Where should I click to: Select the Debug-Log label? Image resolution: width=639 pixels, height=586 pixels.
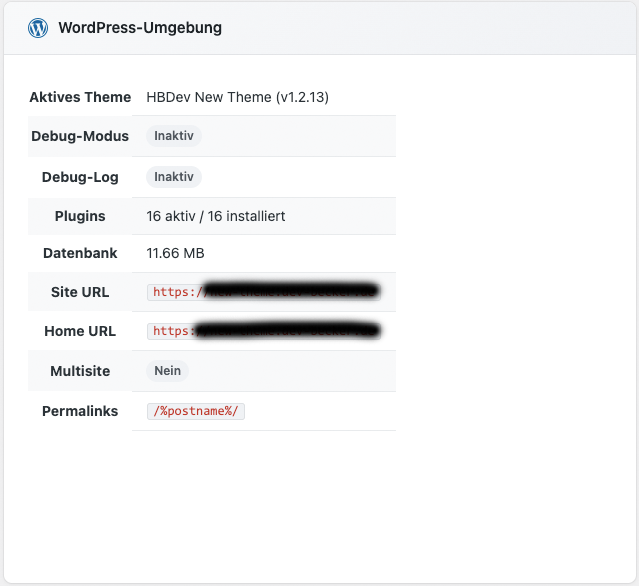click(80, 177)
